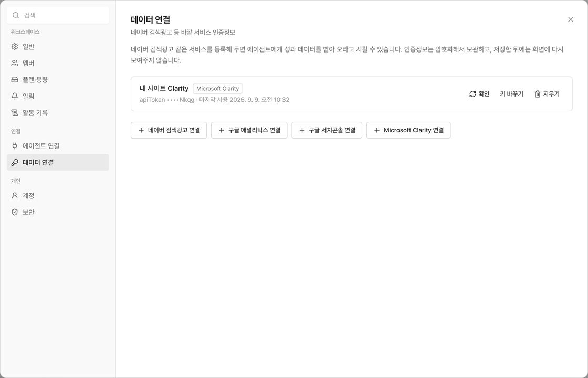Click the shield icon beside 보안
Screen dimensions: 588x378
pos(15,212)
